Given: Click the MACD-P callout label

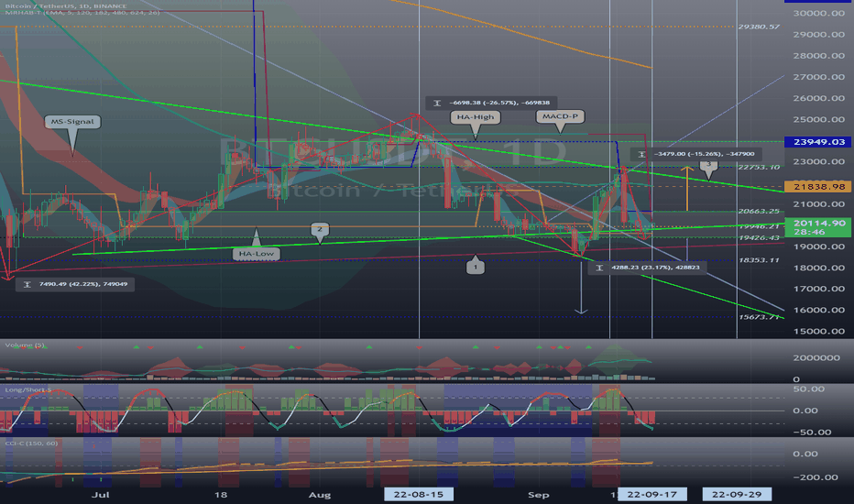Looking at the screenshot, I should click(x=560, y=116).
